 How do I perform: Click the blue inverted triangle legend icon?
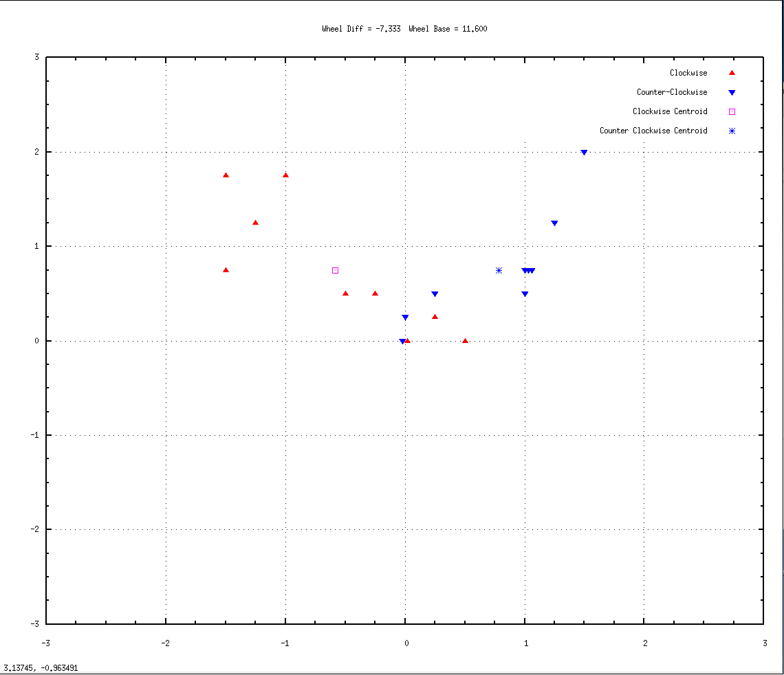(732, 92)
